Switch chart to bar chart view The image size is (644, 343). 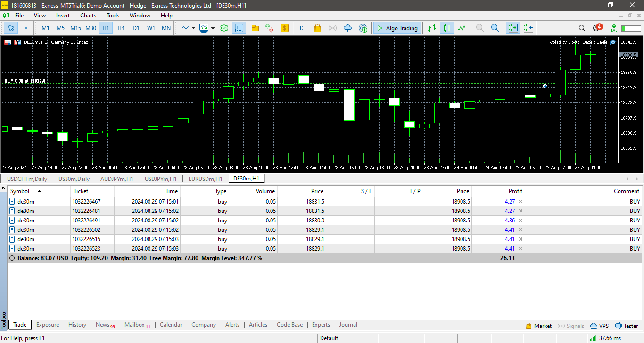coord(432,28)
